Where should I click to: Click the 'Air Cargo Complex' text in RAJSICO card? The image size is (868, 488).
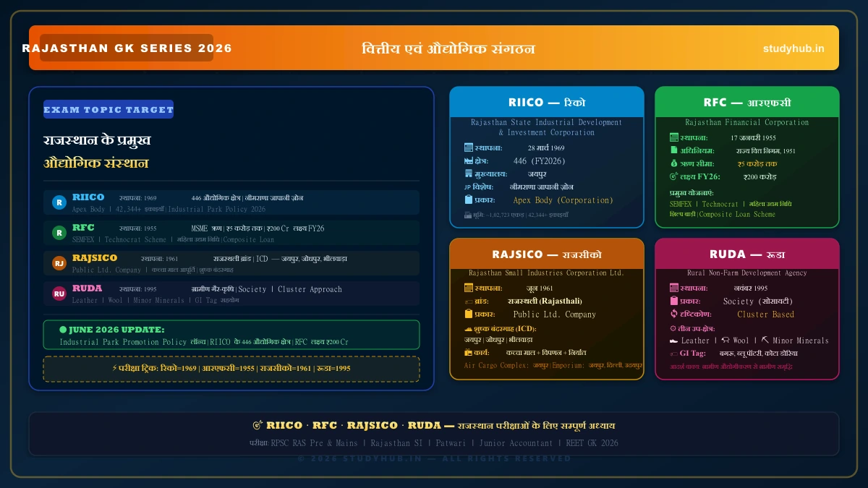pos(496,366)
